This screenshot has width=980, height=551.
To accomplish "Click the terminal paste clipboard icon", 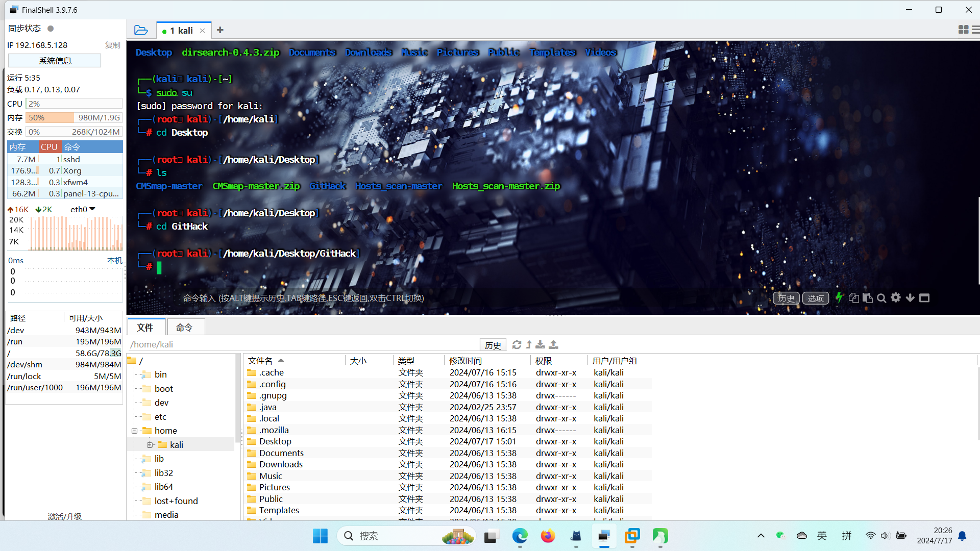I will (867, 298).
